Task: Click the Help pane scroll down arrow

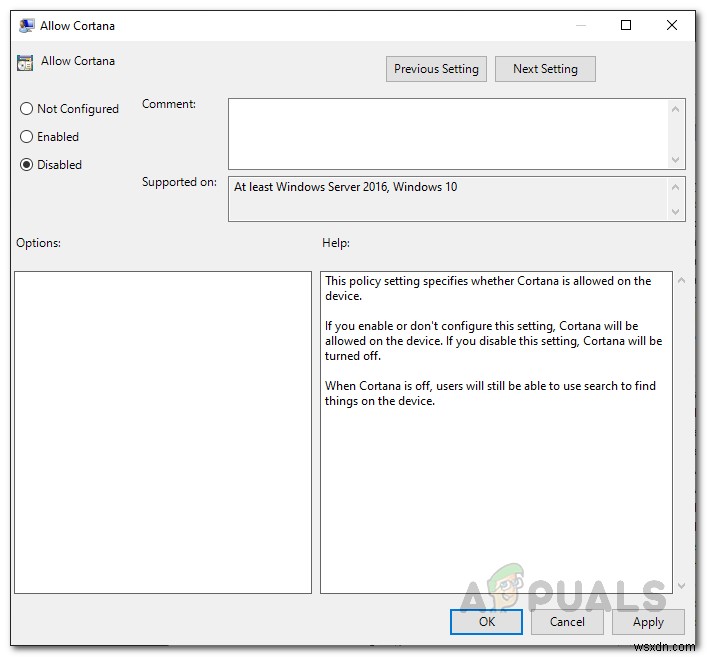Action: pyautogui.click(x=681, y=586)
